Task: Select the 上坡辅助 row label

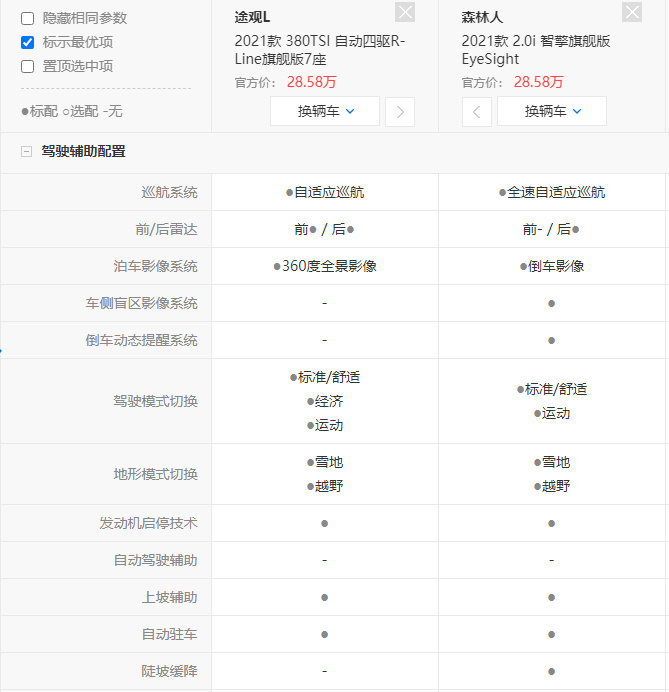Action: [169, 598]
